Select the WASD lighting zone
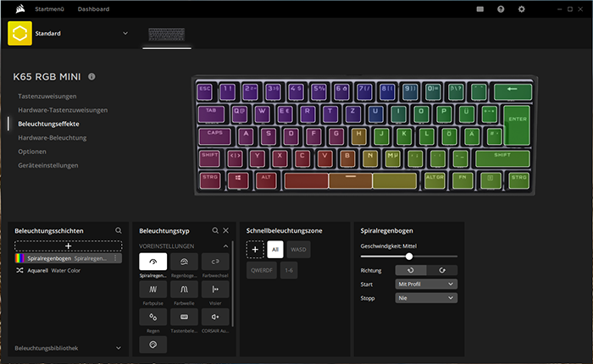Screen dimensions: 593x364 point(298,250)
